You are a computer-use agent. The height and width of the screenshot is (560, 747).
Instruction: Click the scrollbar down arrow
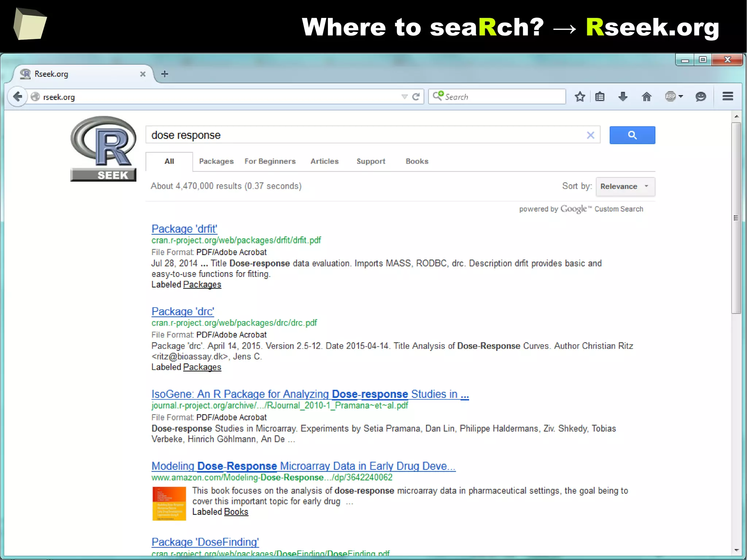click(736, 550)
